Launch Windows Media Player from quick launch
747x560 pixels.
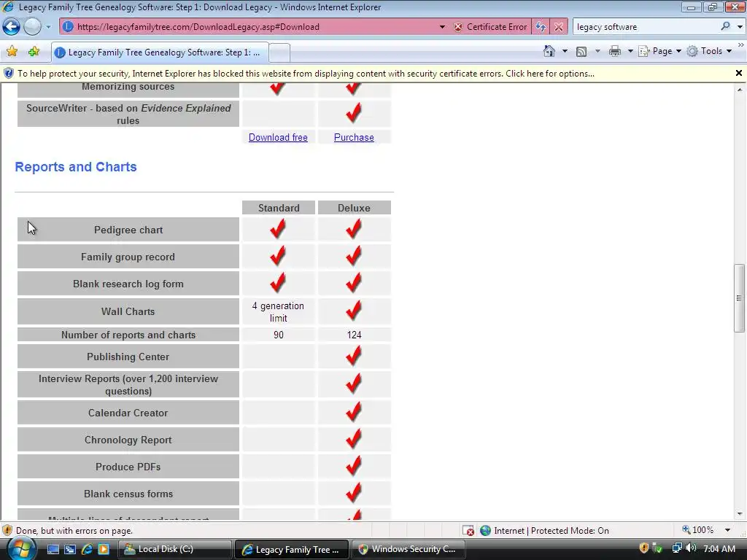(104, 550)
